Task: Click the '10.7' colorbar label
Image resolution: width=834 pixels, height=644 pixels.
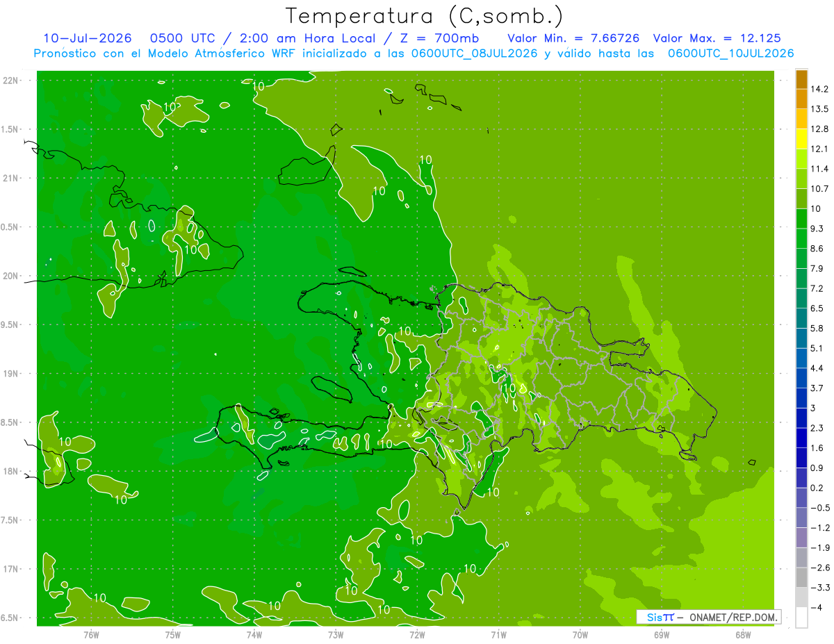Action: coord(820,189)
